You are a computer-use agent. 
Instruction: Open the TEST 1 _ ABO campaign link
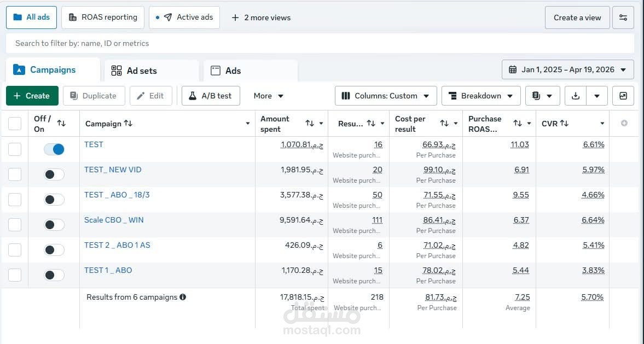[x=108, y=270]
